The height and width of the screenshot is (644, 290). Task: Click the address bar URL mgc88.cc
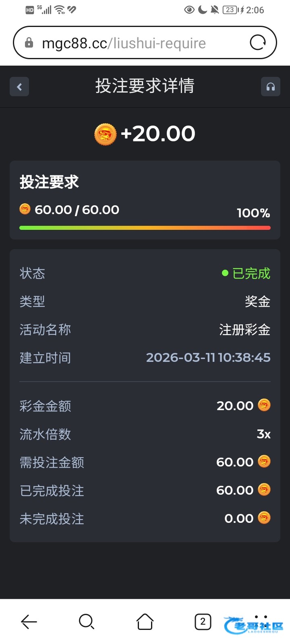(x=124, y=43)
